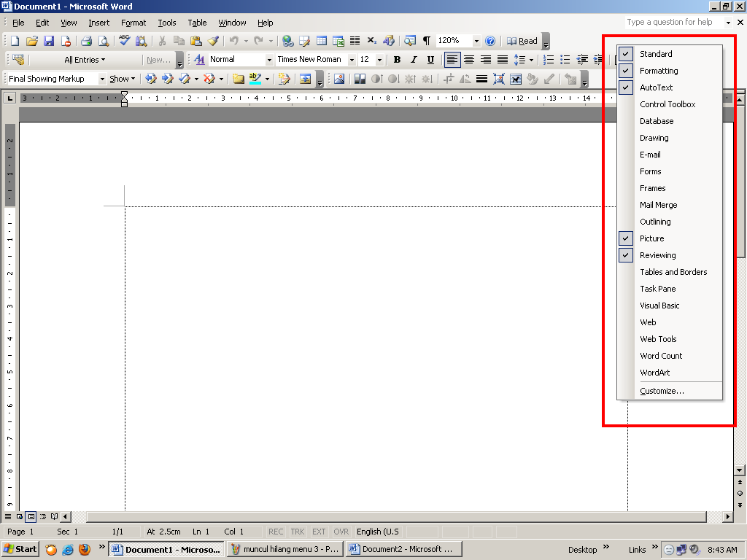
Task: Open the File menu
Action: tap(18, 23)
